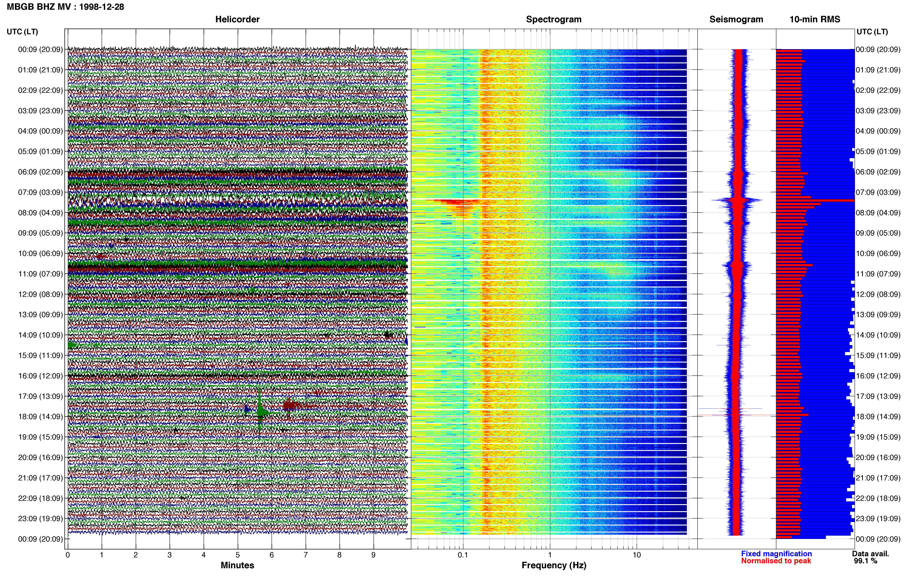Click RMS-side time label '20:09 (16:09)'
Image resolution: width=924 pixels, height=578 pixels.
coord(878,458)
